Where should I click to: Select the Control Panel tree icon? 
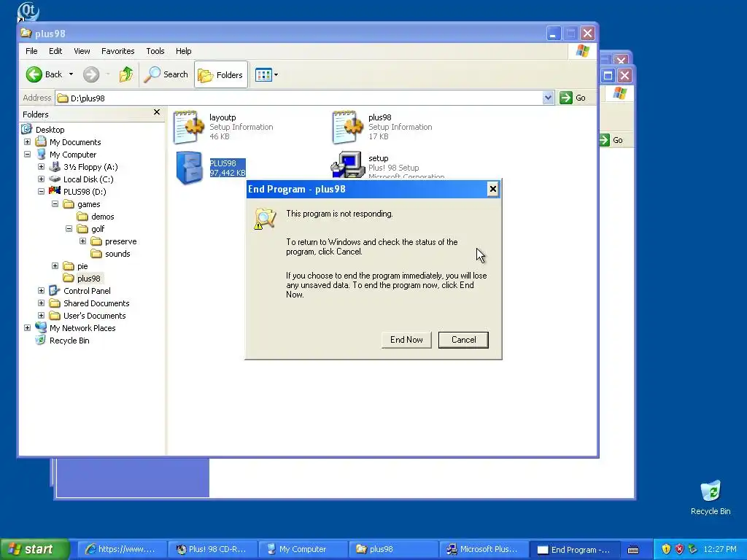click(x=54, y=290)
